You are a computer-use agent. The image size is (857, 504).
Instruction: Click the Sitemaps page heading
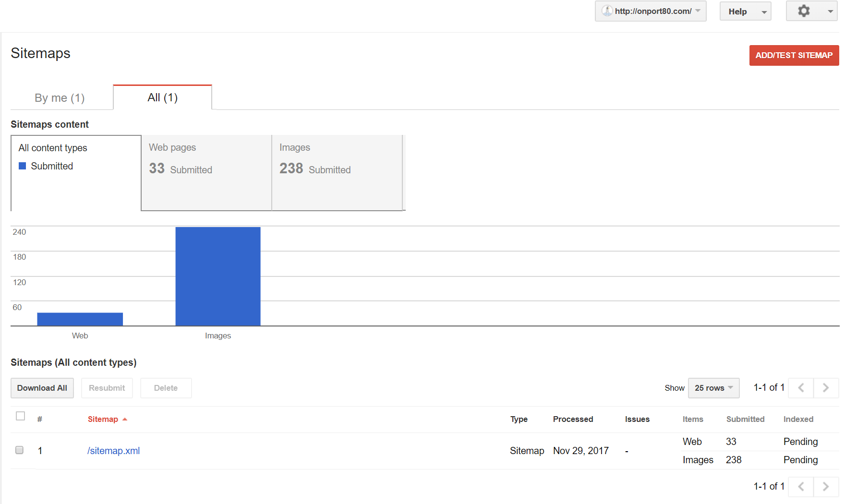(x=41, y=53)
